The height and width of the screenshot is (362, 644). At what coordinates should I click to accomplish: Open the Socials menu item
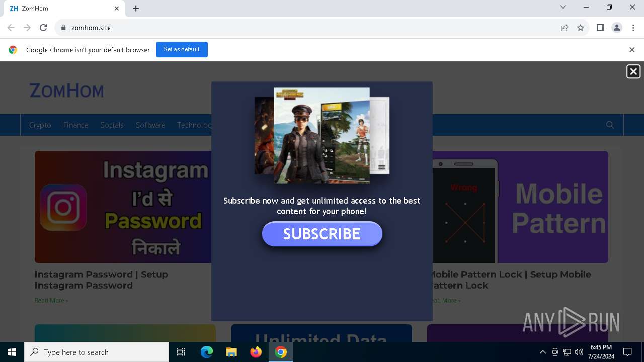(112, 125)
